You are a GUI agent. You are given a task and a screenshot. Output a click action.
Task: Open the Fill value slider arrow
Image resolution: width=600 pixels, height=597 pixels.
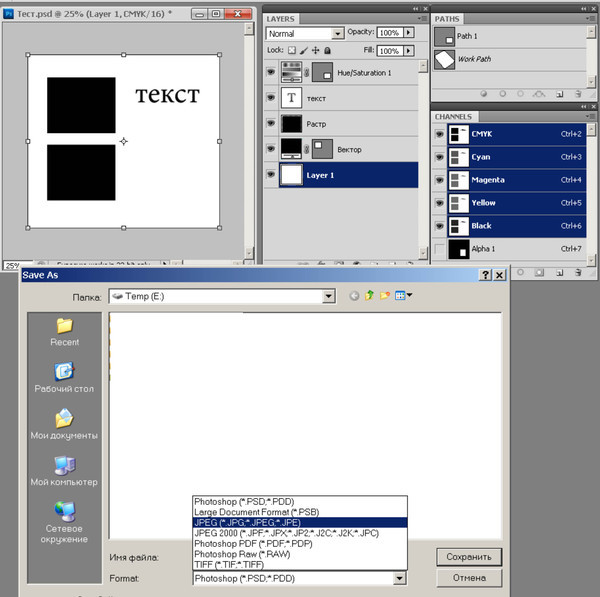pos(409,51)
